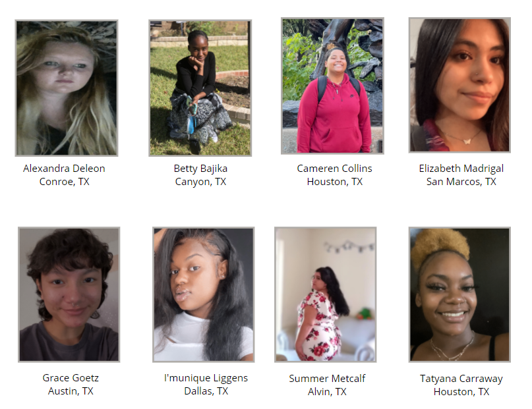Screen dimensions: 532x409
Task: Select the Tatyana Carraway name caption
Action: click(461, 379)
